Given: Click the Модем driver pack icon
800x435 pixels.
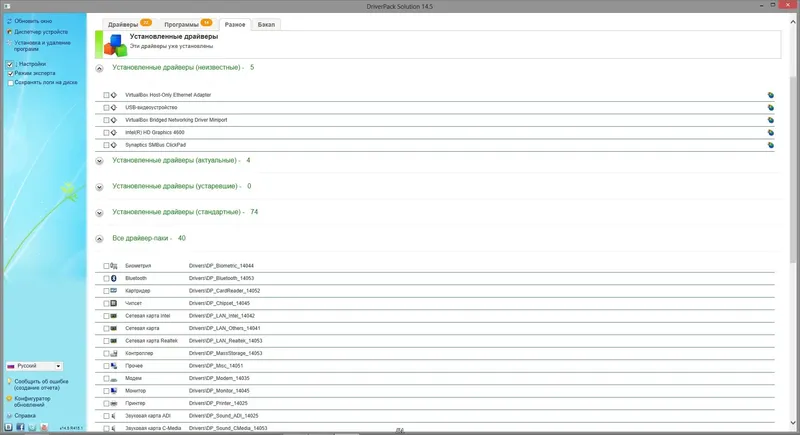Looking at the screenshot, I should [114, 378].
